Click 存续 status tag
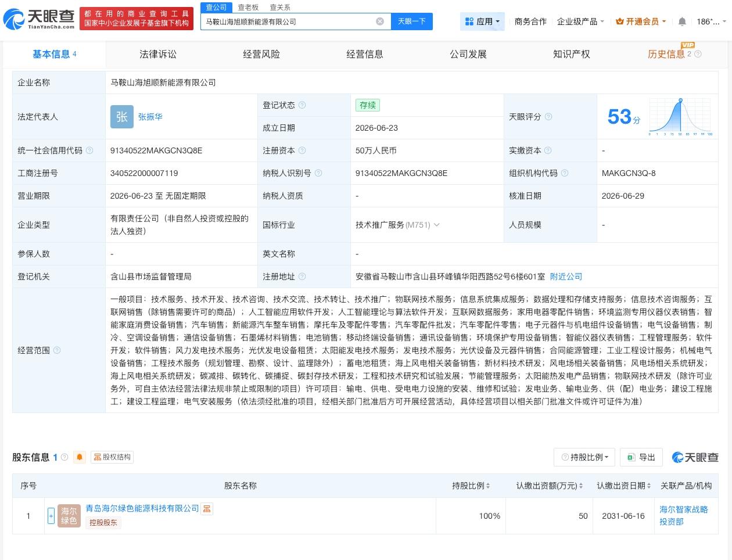 pyautogui.click(x=368, y=105)
